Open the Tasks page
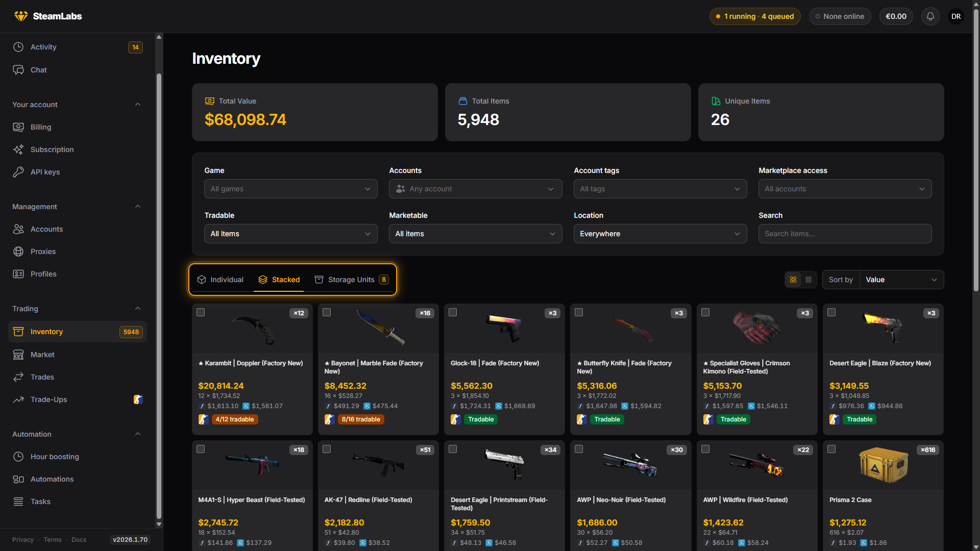This screenshot has width=980, height=551. 78,502
